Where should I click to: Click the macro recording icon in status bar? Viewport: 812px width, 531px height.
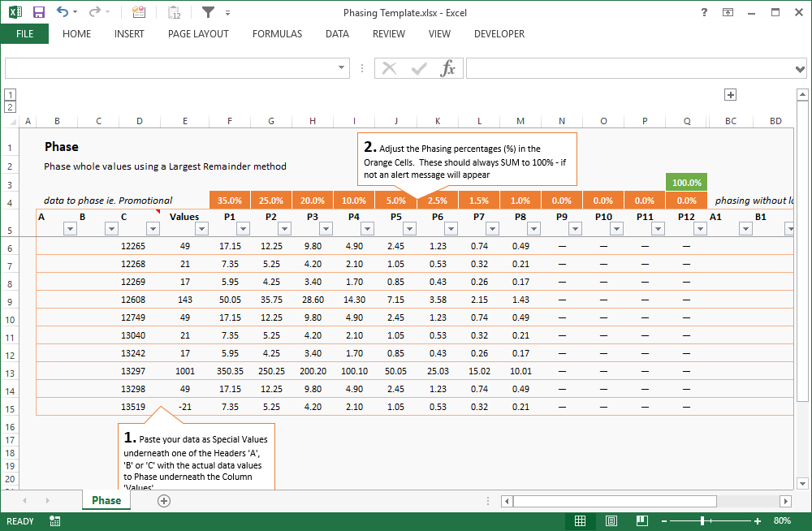pos(54,521)
